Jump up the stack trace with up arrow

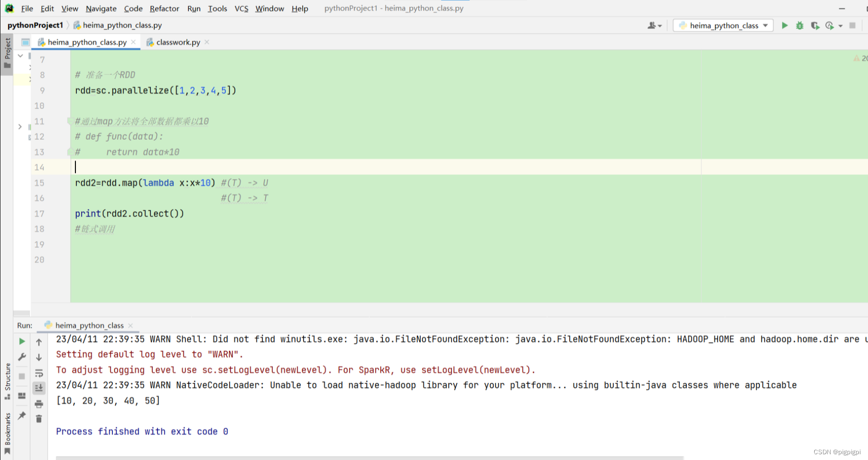[x=39, y=342]
